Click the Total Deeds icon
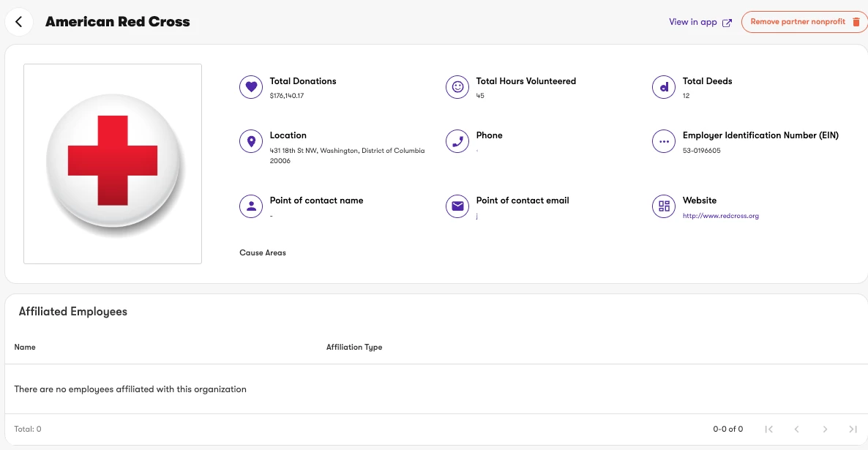Screen dimensions: 868x450 (x=664, y=87)
